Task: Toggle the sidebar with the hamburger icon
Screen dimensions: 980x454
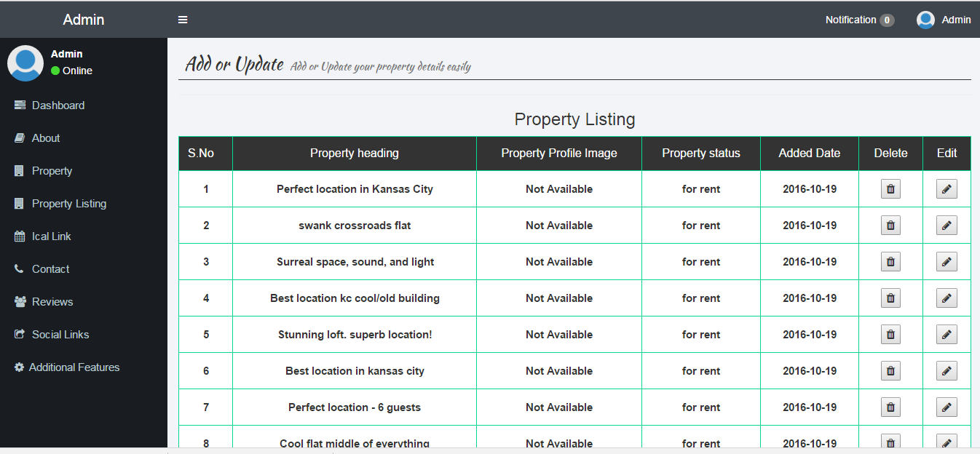Action: 183,20
